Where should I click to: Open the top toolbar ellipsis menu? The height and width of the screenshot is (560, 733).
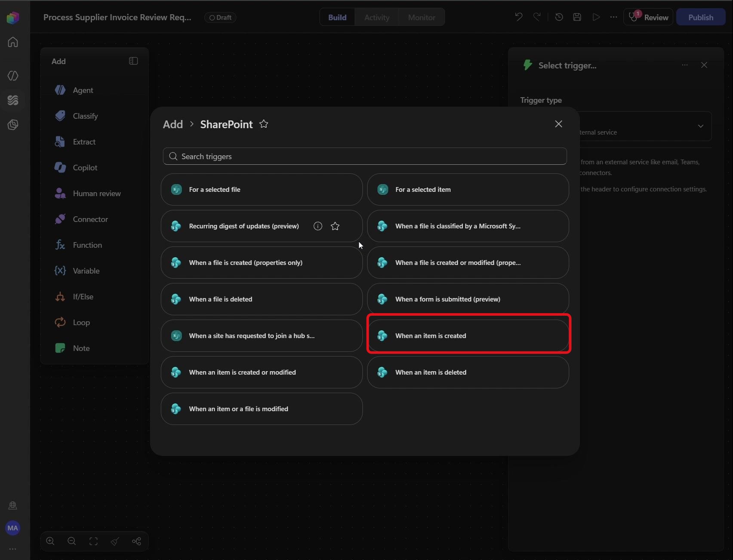[614, 17]
